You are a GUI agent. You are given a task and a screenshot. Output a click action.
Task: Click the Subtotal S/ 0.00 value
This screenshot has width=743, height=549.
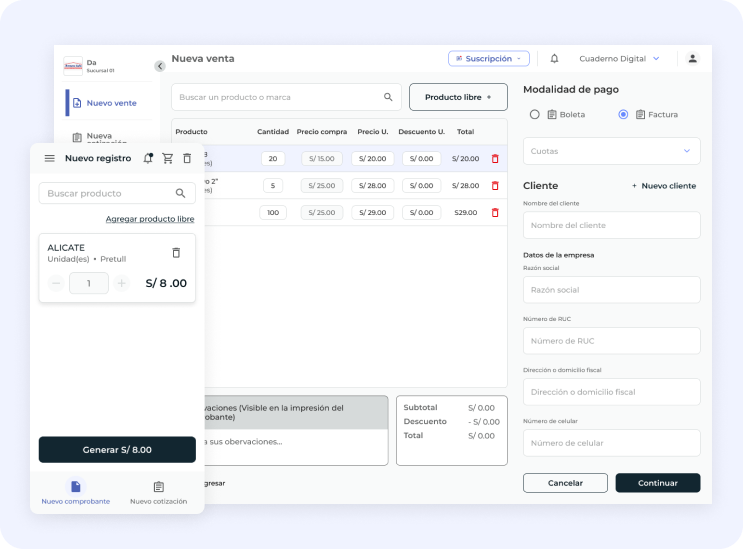pyautogui.click(x=481, y=408)
